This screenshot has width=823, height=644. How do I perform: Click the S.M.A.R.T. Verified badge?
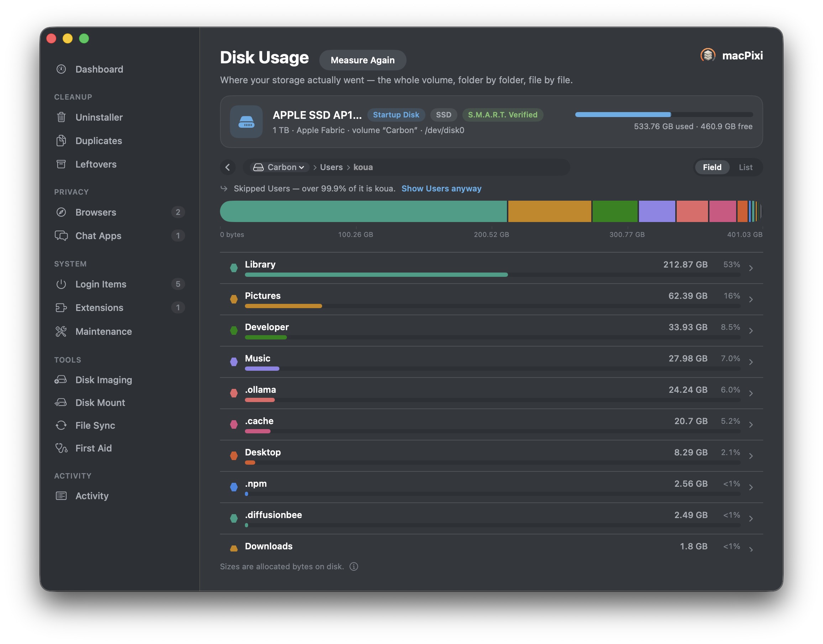(502, 115)
